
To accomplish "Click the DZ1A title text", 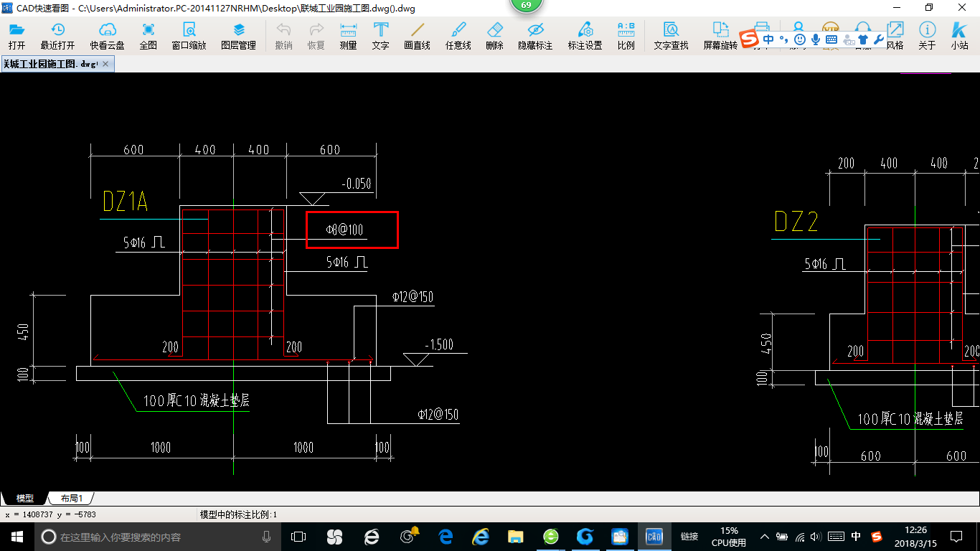I will tap(125, 202).
